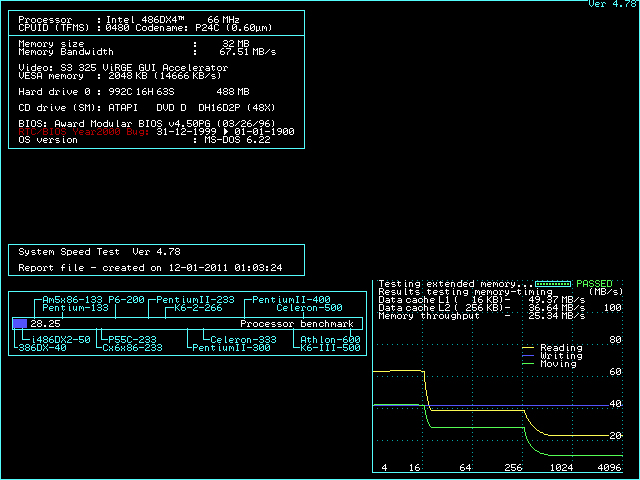The height and width of the screenshot is (480, 640).
Task: Select the 'Celeron-500' reference marker
Action: click(x=309, y=308)
